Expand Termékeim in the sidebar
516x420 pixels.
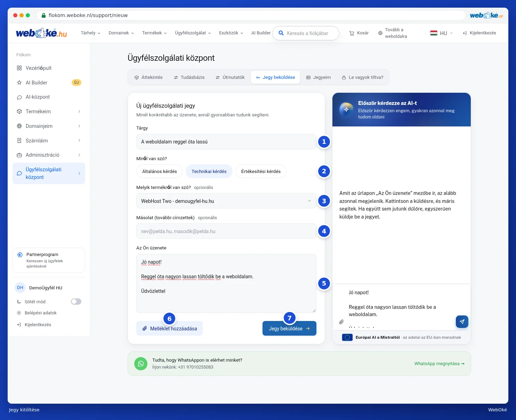(x=49, y=112)
